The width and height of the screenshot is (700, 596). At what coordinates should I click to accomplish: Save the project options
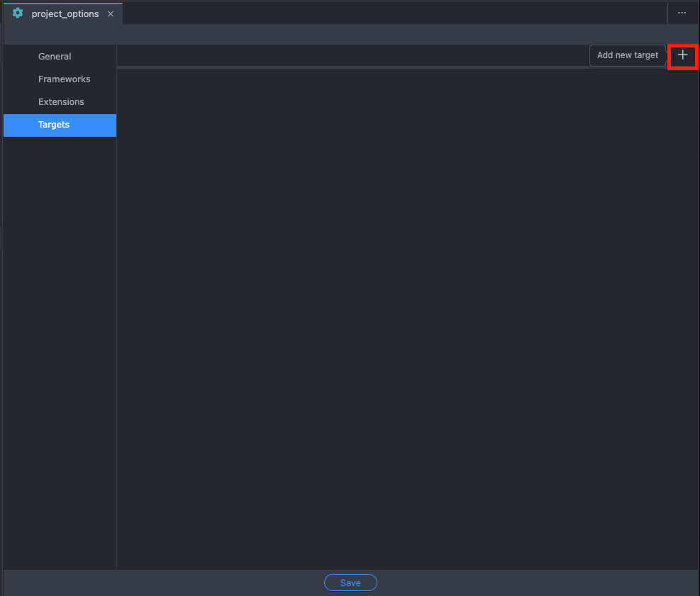pyautogui.click(x=350, y=582)
